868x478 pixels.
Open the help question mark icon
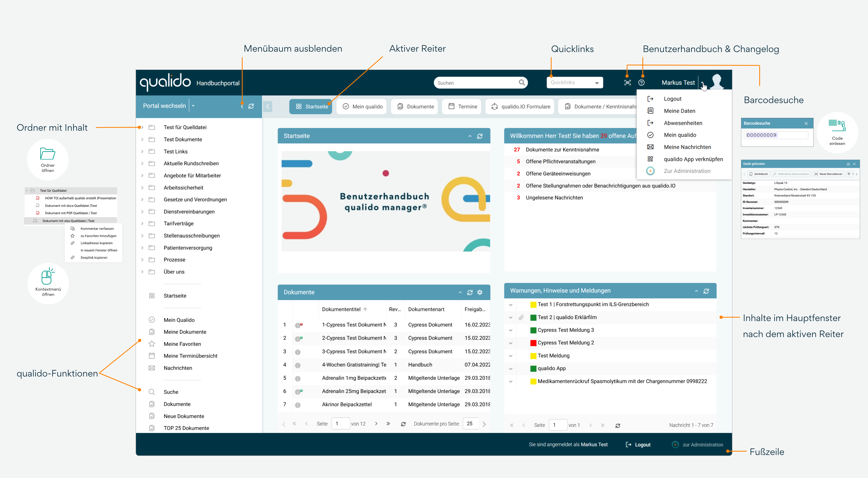(641, 82)
